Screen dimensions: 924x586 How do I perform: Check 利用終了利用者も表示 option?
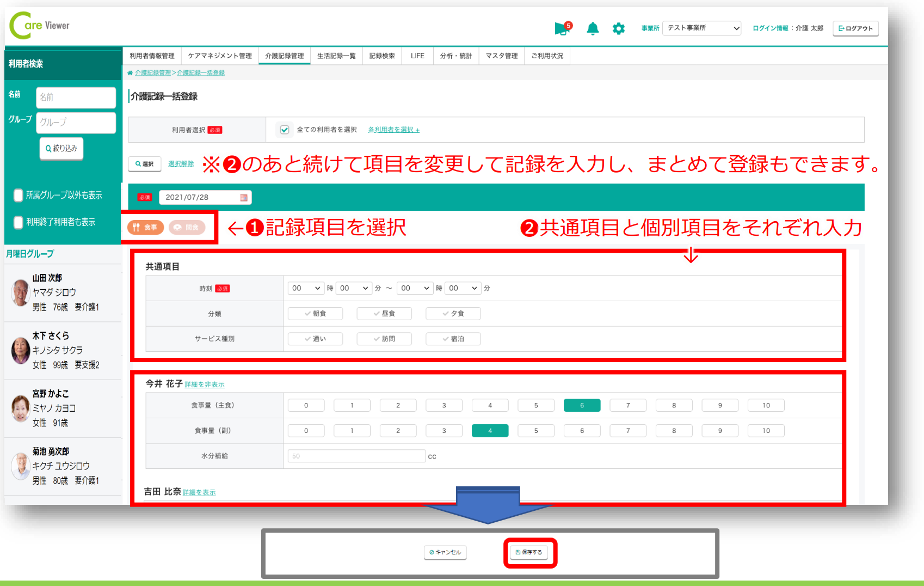(19, 222)
